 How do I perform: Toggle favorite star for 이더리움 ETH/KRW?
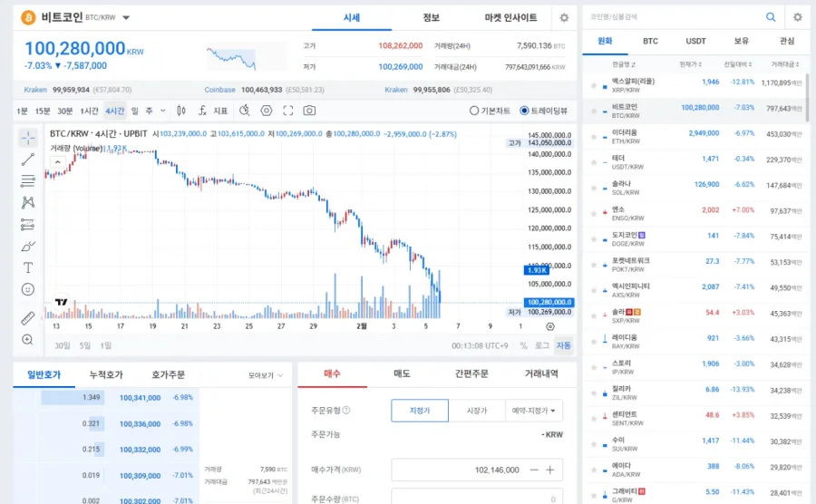pyautogui.click(x=594, y=133)
